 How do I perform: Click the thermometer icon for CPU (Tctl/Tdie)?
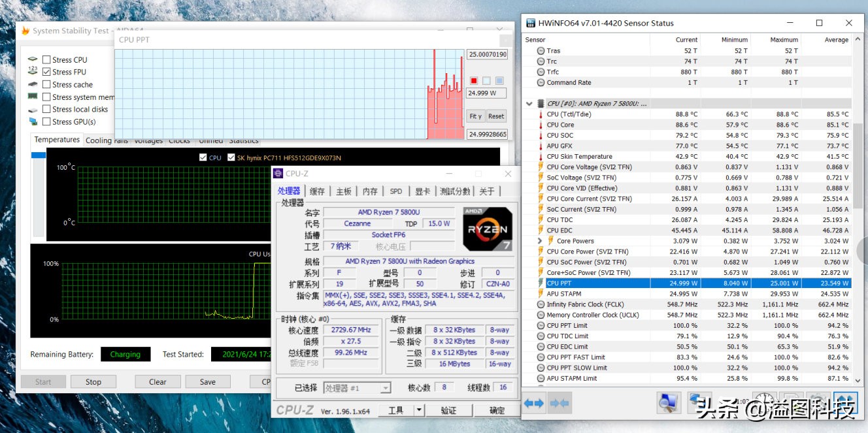pos(541,114)
